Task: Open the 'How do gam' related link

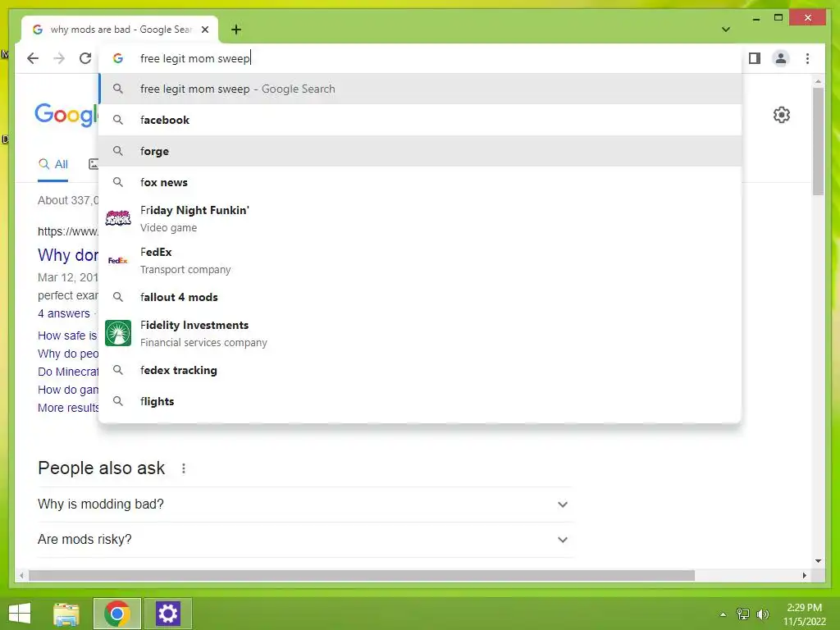Action: 68,390
